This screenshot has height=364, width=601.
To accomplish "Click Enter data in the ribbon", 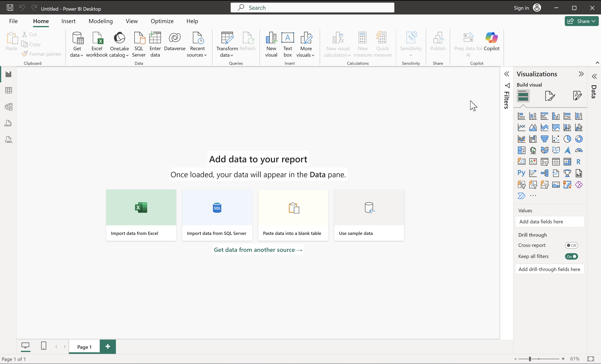I will [x=155, y=44].
